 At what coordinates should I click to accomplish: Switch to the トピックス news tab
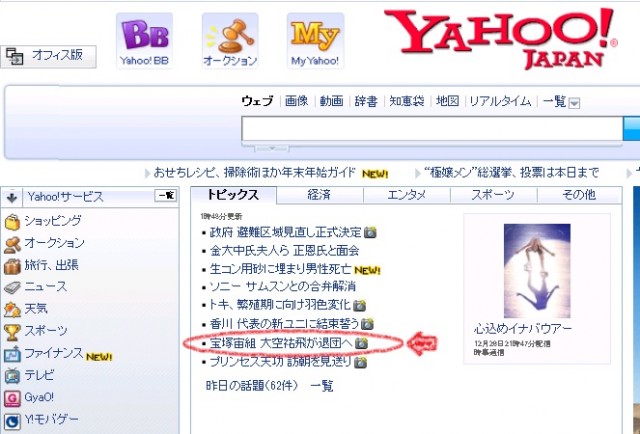tap(233, 194)
